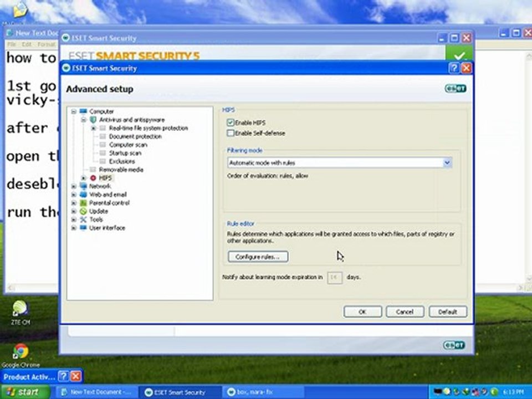
Task: Open the ZTE CM desktop shortcut
Action: click(x=21, y=313)
